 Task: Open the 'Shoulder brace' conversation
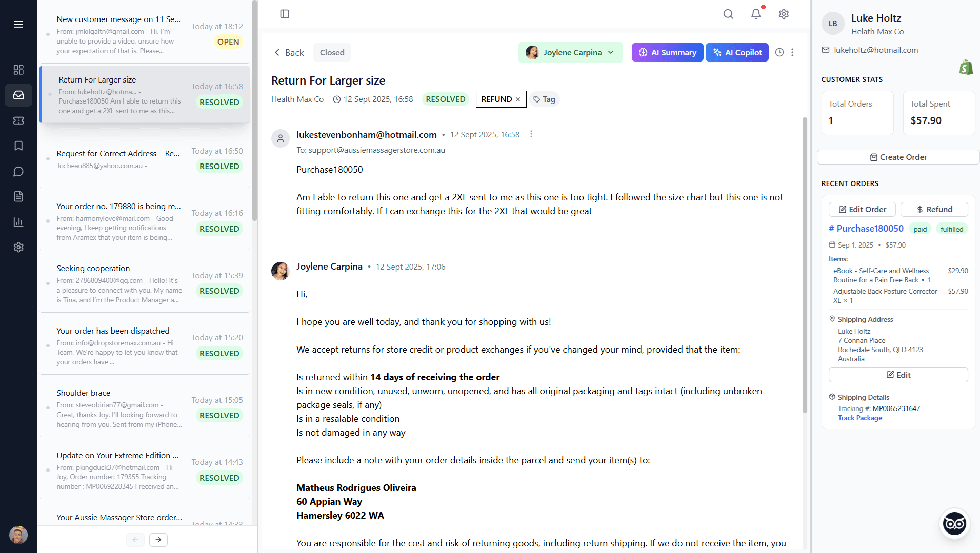(145, 408)
